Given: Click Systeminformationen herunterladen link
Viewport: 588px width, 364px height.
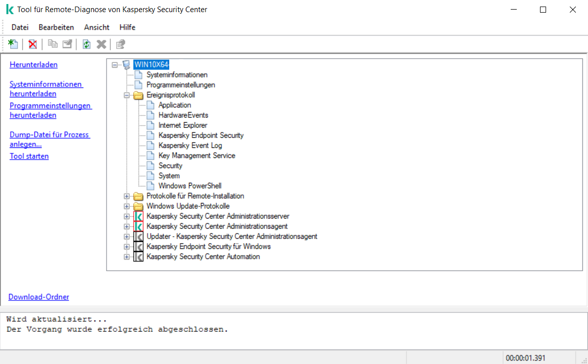Looking at the screenshot, I should [46, 89].
